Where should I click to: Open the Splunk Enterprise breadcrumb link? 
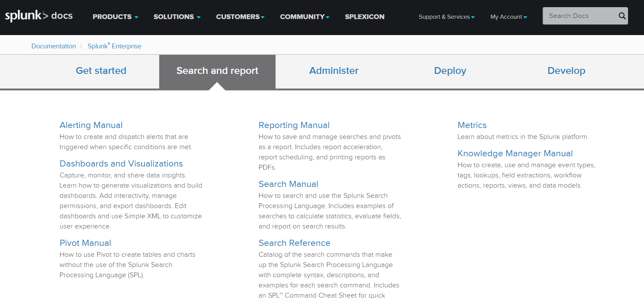point(115,46)
